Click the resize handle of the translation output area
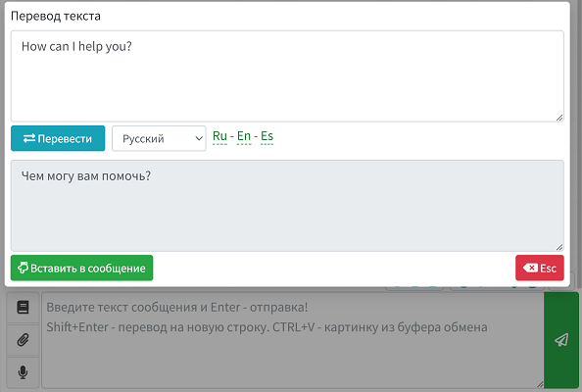Screen dimensions: 582x392 [559, 247]
